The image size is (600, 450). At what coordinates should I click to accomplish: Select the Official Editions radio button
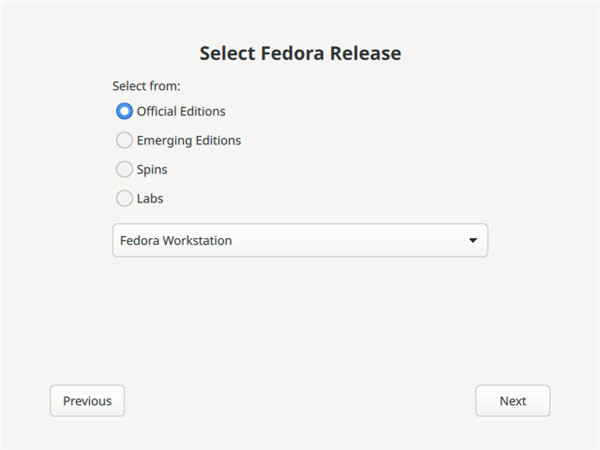pos(125,111)
